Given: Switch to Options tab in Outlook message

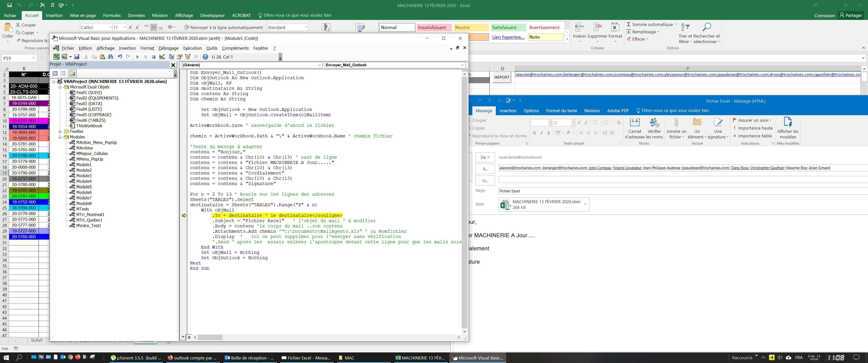Looking at the screenshot, I should (x=531, y=110).
